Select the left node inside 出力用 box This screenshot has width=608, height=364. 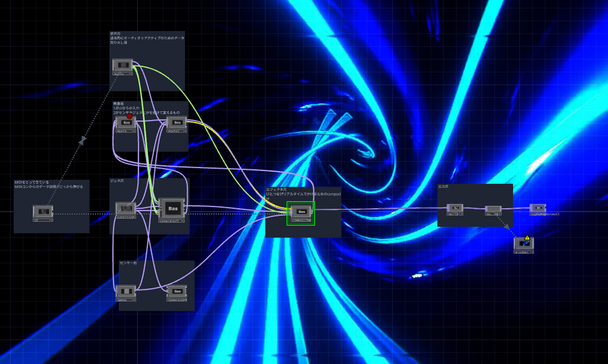455,208
